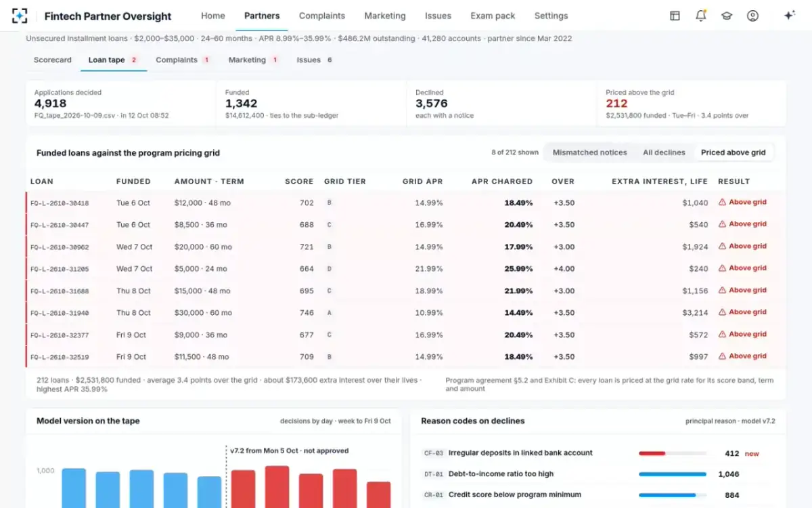The height and width of the screenshot is (508, 812).
Task: Switch filter to All declines
Action: (664, 152)
